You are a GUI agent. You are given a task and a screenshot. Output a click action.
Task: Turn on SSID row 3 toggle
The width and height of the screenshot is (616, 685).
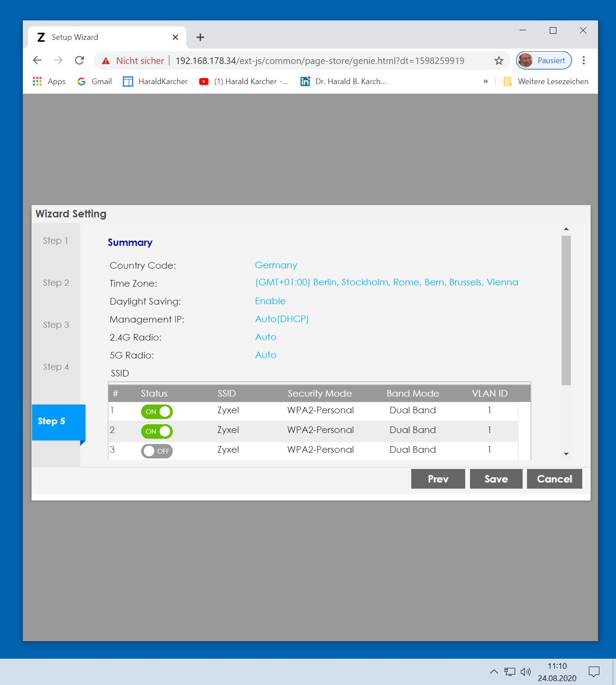point(157,451)
